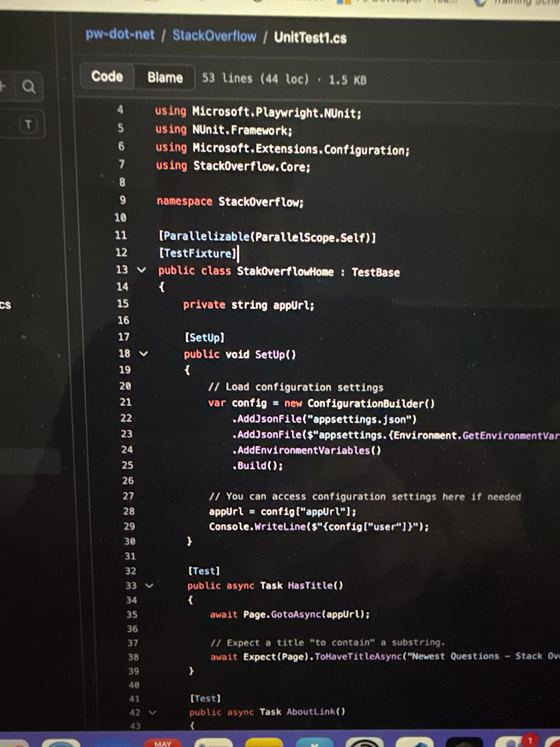Click 'using NUnit.Framework;' code line
560x747 pixels.
[x=224, y=130]
